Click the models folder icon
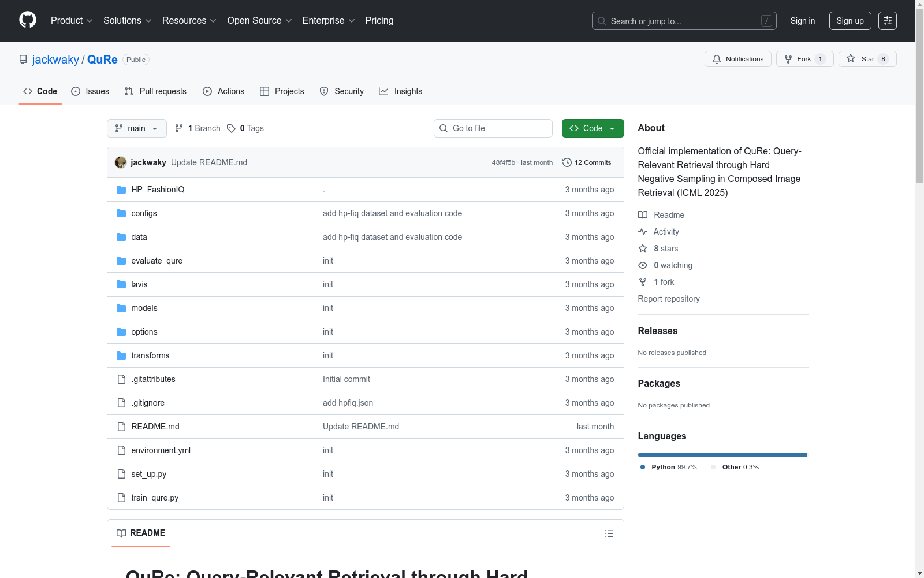The image size is (924, 578). coord(121,308)
